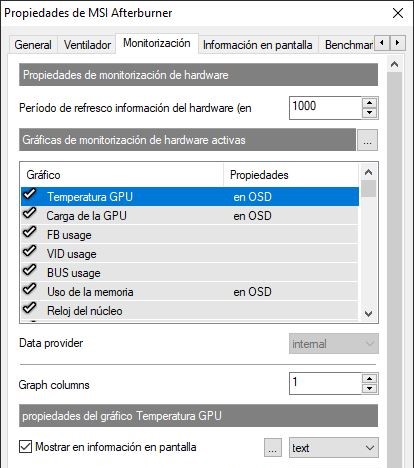Click main panel scrollbar up arrow
This screenshot has width=414, height=468.
coord(395,64)
